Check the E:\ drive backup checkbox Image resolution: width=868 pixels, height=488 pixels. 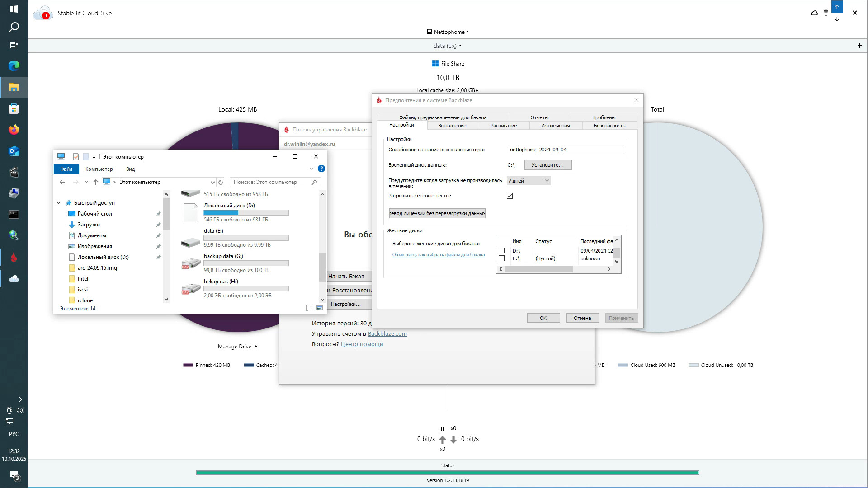(501, 258)
